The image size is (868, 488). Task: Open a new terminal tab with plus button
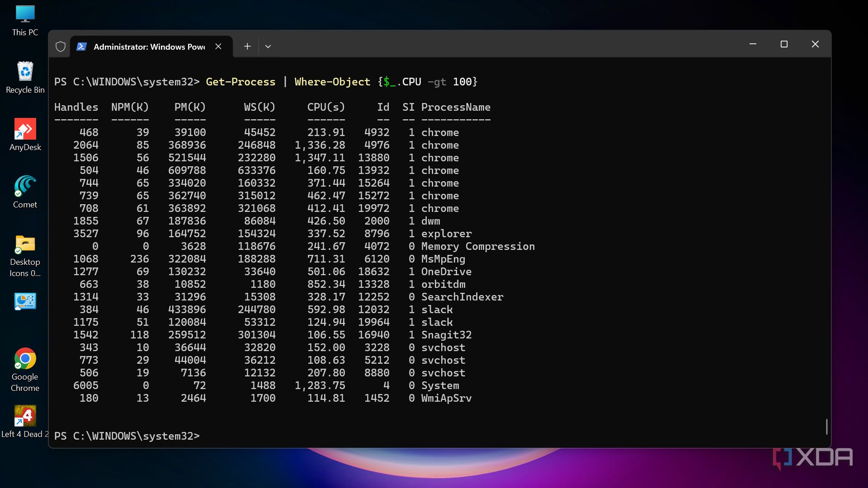[x=247, y=47]
